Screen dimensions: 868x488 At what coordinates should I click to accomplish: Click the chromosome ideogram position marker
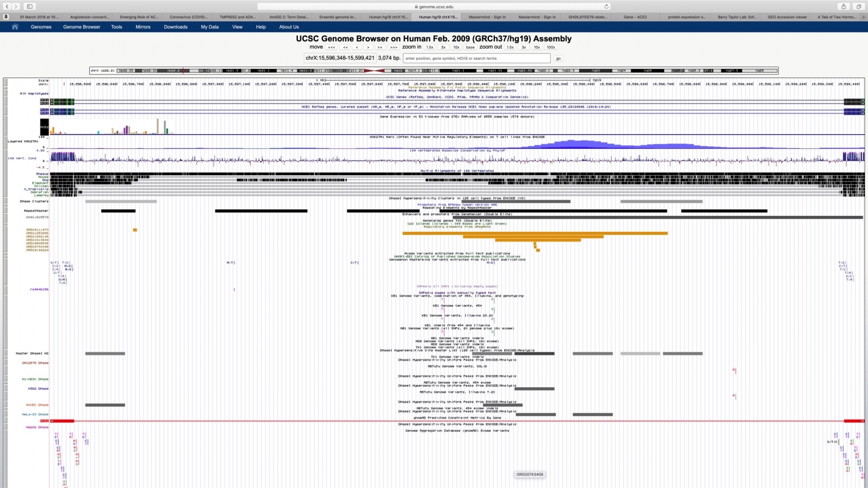pyautogui.click(x=183, y=71)
